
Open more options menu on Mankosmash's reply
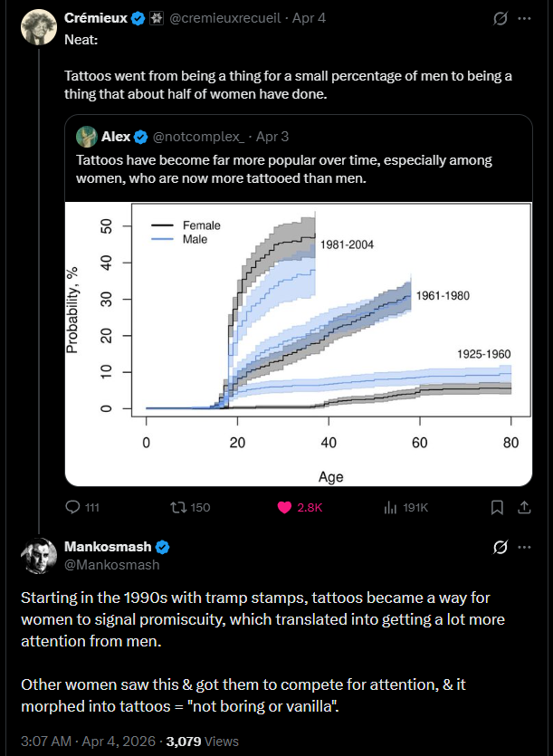[525, 547]
